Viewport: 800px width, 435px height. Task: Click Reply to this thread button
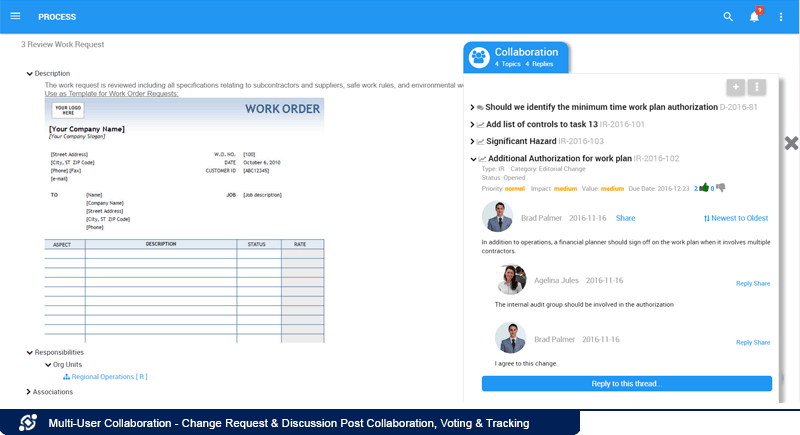[x=626, y=384]
